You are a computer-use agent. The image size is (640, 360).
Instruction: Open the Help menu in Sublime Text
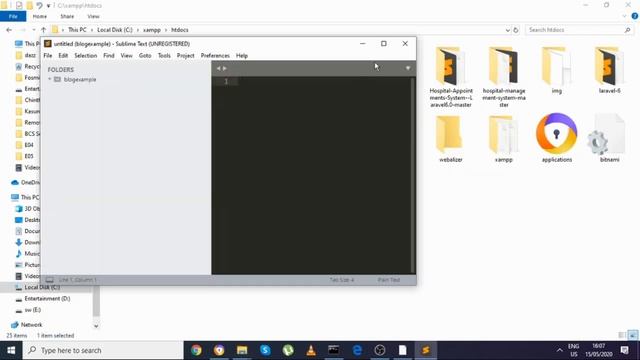(242, 56)
